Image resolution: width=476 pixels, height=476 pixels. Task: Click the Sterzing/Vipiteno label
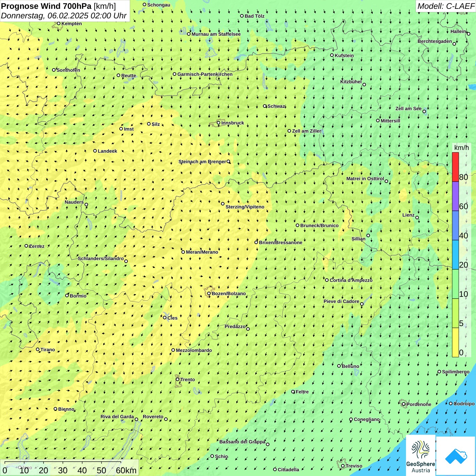point(245,207)
